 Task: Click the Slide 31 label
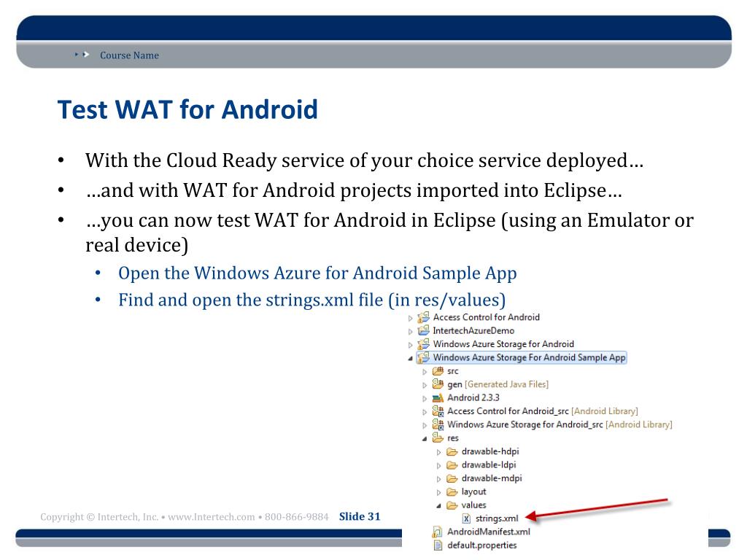360,516
